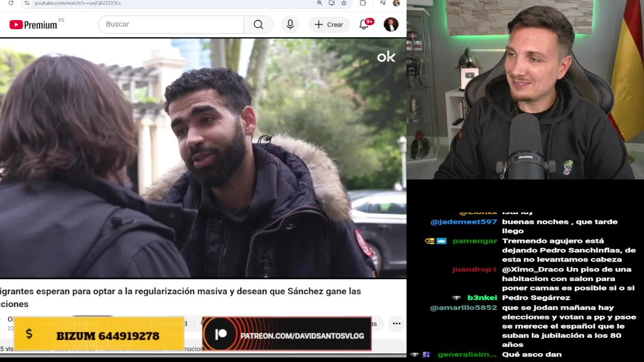
Task: Click the dollar sign icon on Bizum banner
Action: tap(29, 334)
